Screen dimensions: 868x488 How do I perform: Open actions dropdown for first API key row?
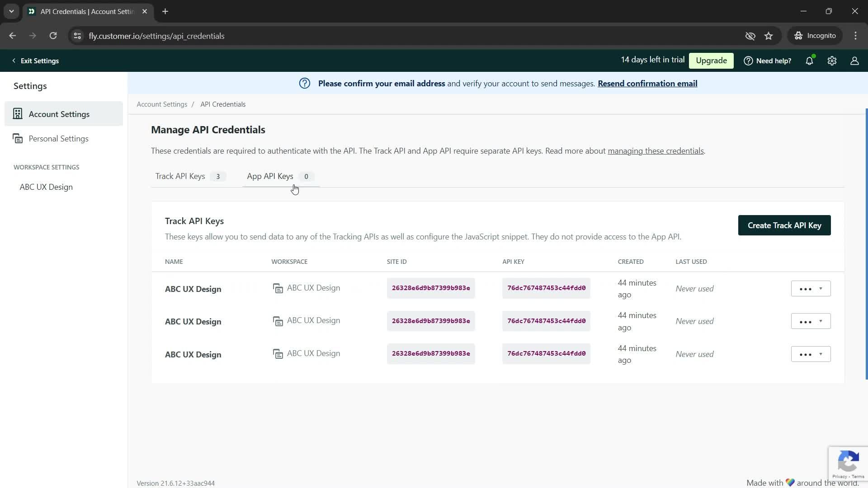pyautogui.click(x=811, y=289)
